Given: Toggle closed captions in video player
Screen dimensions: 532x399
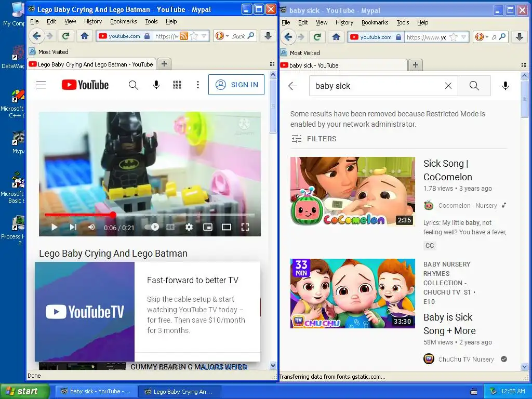Looking at the screenshot, I should (x=170, y=227).
